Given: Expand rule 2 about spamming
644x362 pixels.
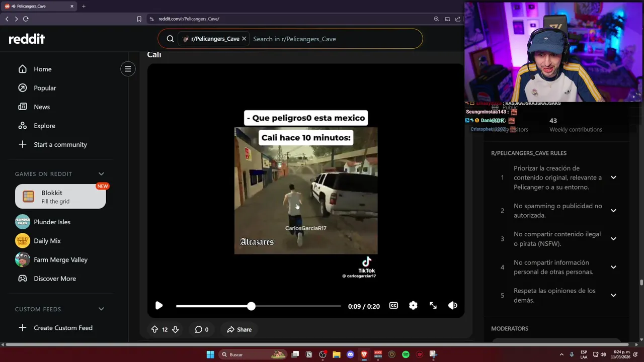Looking at the screenshot, I should point(613,211).
